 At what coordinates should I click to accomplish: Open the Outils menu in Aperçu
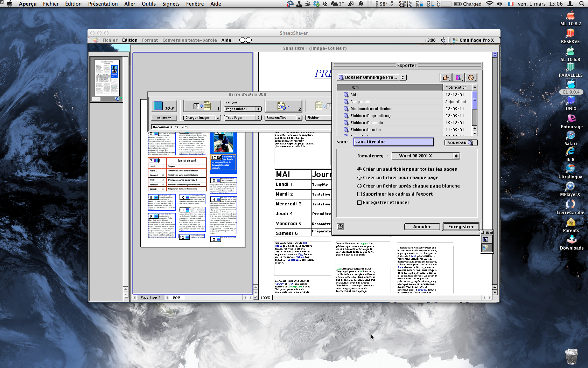coord(149,4)
